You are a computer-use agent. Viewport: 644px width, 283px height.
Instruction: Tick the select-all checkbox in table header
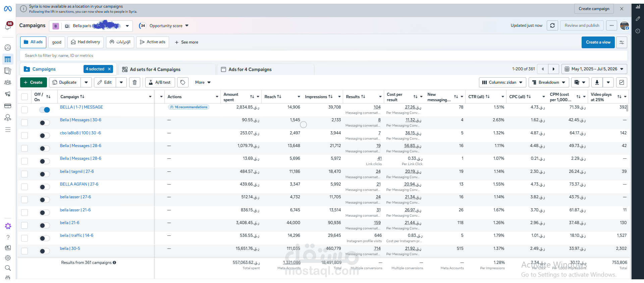pos(24,97)
